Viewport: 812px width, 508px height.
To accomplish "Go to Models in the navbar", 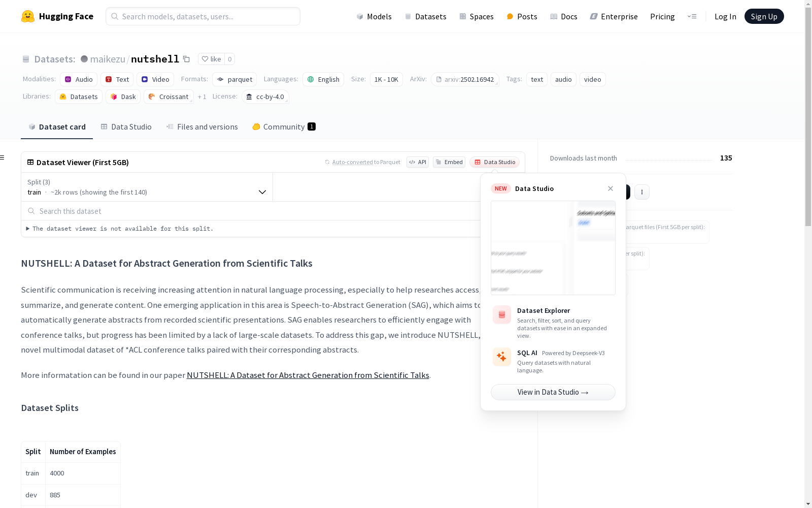I will 374,16.
